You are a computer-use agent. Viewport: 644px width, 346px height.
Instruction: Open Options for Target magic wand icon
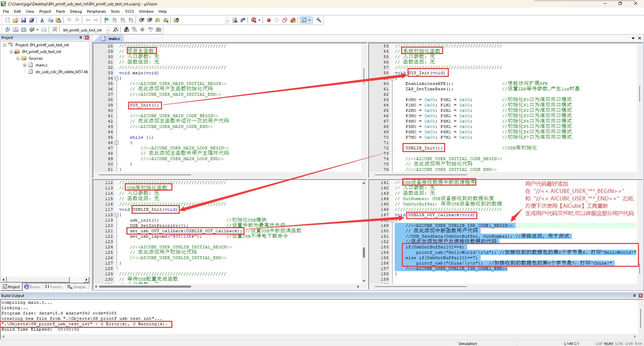(116, 30)
